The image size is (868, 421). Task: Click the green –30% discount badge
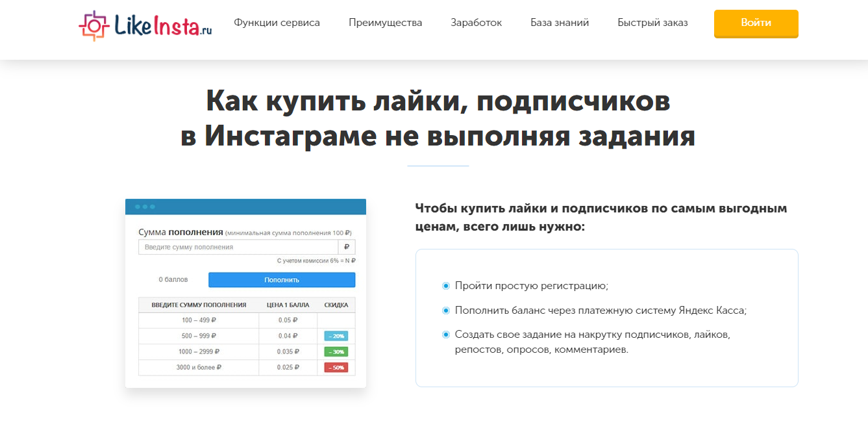336,351
